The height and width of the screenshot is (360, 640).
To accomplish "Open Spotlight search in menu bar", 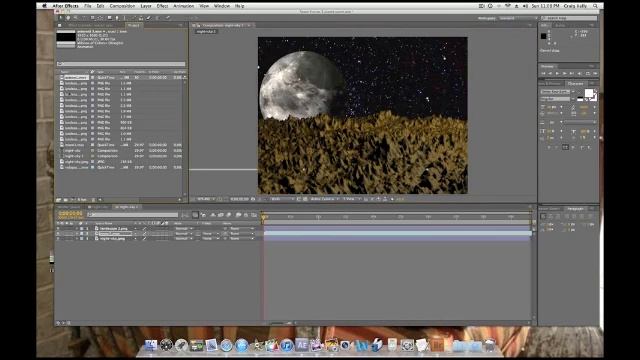I will (596, 6).
